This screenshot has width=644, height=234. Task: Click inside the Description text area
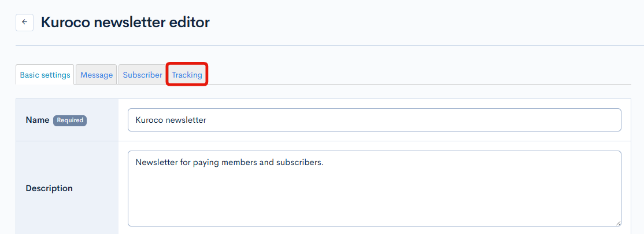(374, 188)
